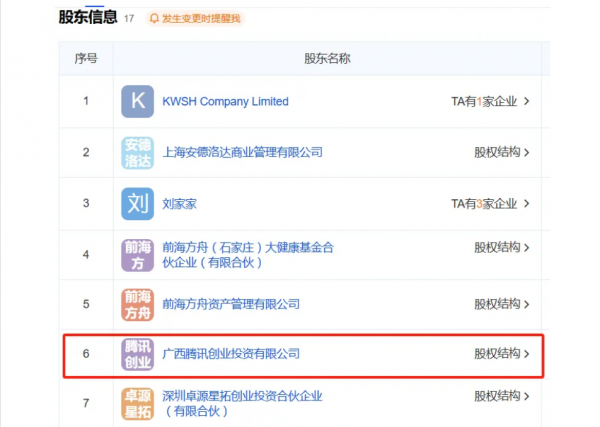This screenshot has width=600, height=427.
Task: Click 发生变更时提醒我 reminder button
Action: coord(195,18)
